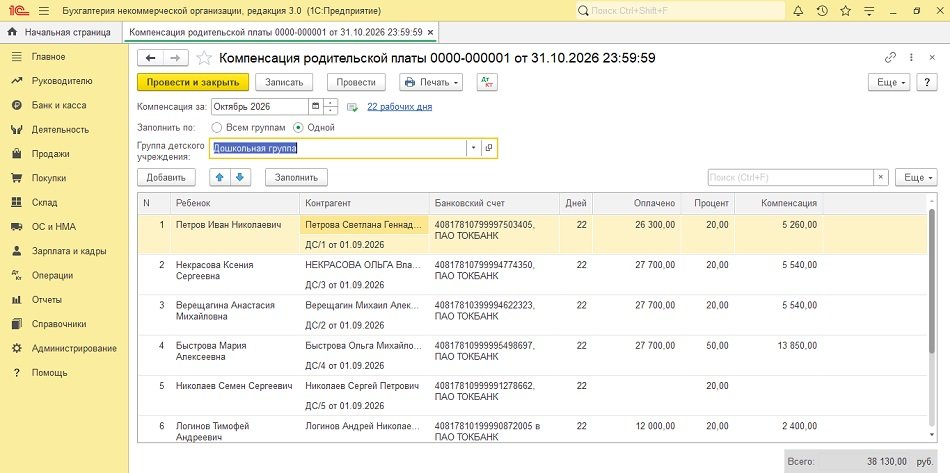Focus table search field Ctrl+F
The height and width of the screenshot is (473, 950).
(790, 177)
